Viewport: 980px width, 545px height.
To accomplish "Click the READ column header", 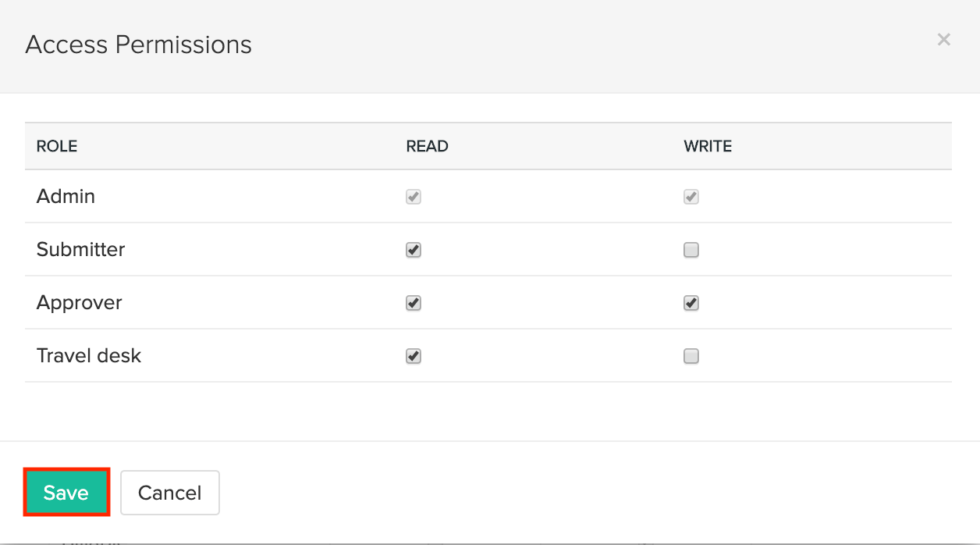I will pyautogui.click(x=427, y=146).
